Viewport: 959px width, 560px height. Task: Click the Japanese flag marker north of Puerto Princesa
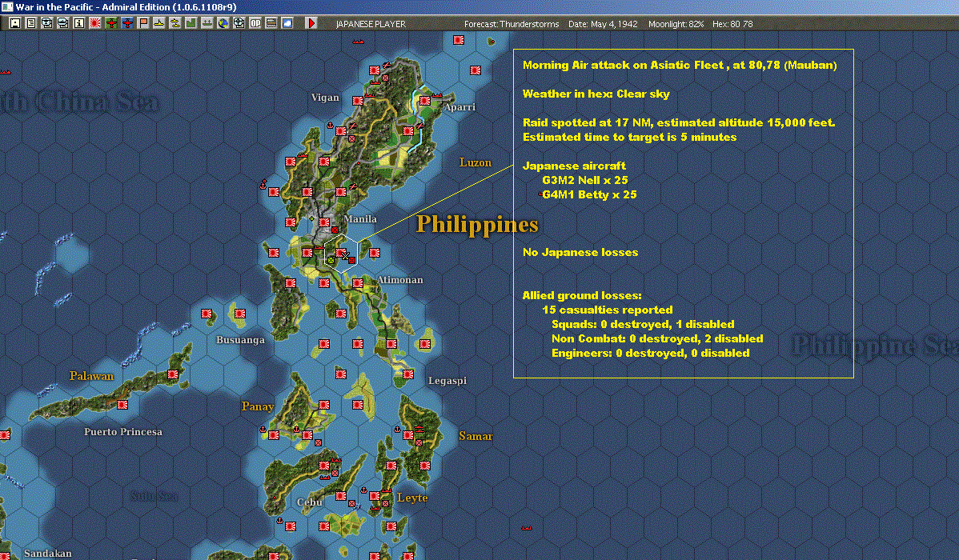click(x=122, y=405)
